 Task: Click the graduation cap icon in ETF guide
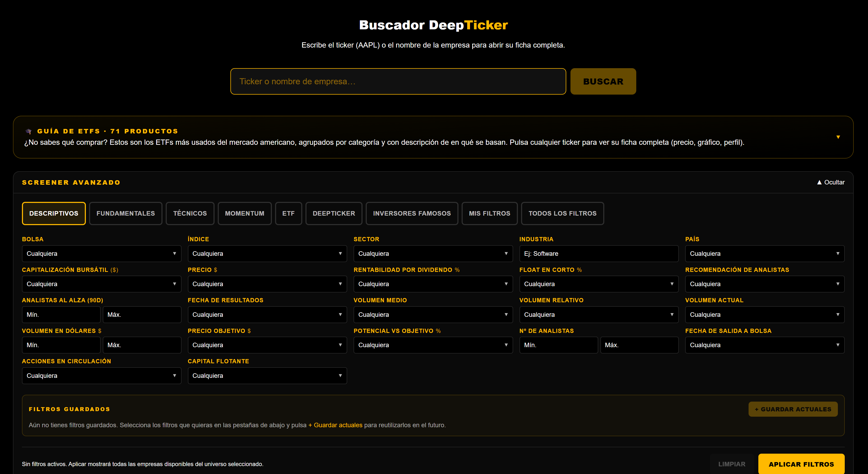tap(29, 131)
